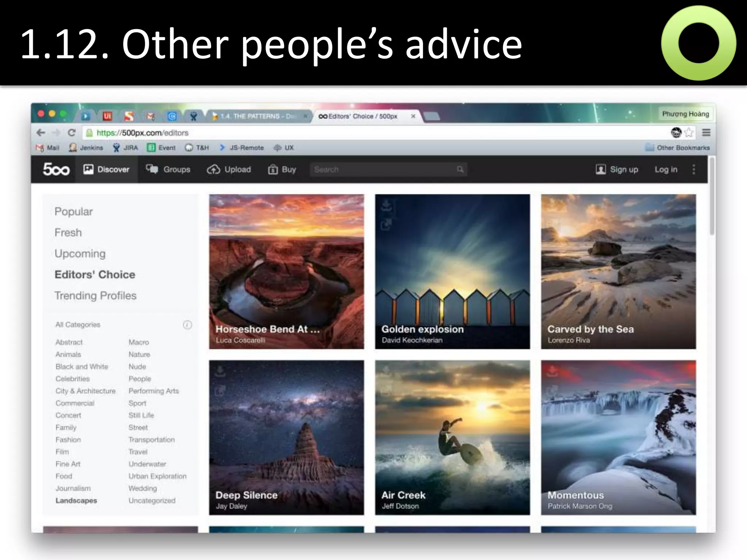Filter by Abstract category
Viewport: 747px width, 560px height.
tap(69, 342)
